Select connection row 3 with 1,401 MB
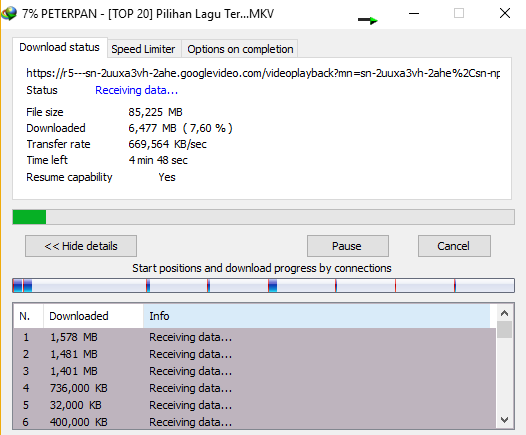This screenshot has width=526, height=435. [x=255, y=371]
